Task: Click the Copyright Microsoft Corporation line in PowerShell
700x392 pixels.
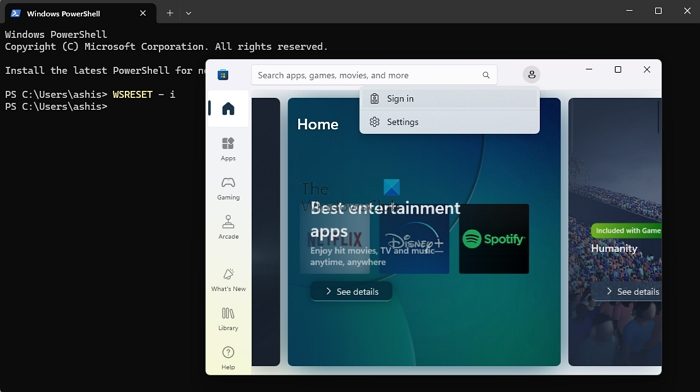Action: (167, 47)
